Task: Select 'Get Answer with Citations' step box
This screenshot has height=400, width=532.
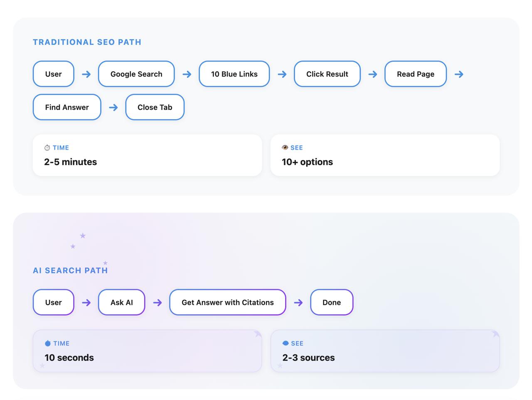Action: (228, 302)
